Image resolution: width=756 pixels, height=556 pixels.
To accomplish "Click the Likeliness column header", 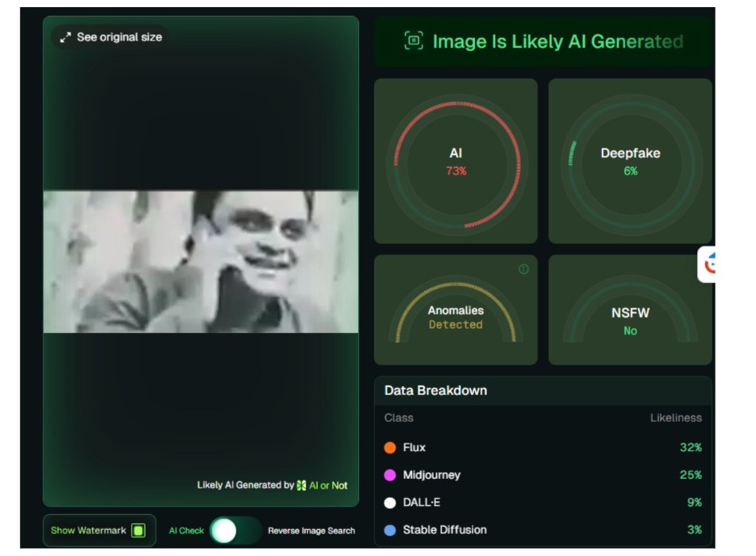I will (x=675, y=418).
